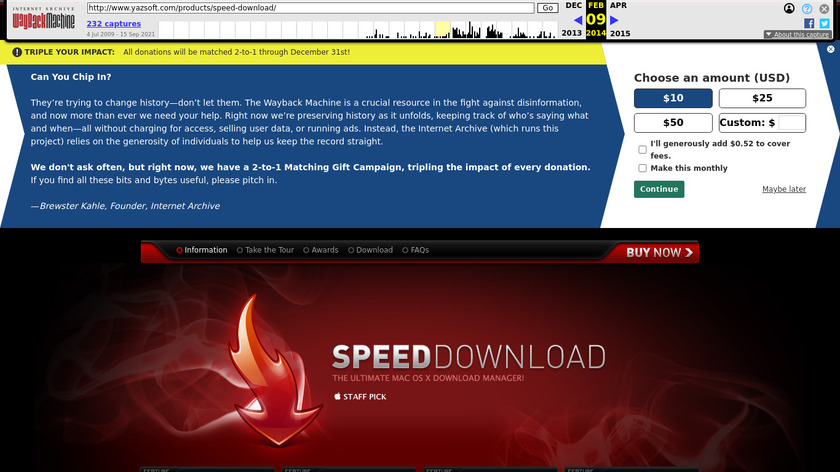Expand About this capture dropdown

tap(797, 34)
